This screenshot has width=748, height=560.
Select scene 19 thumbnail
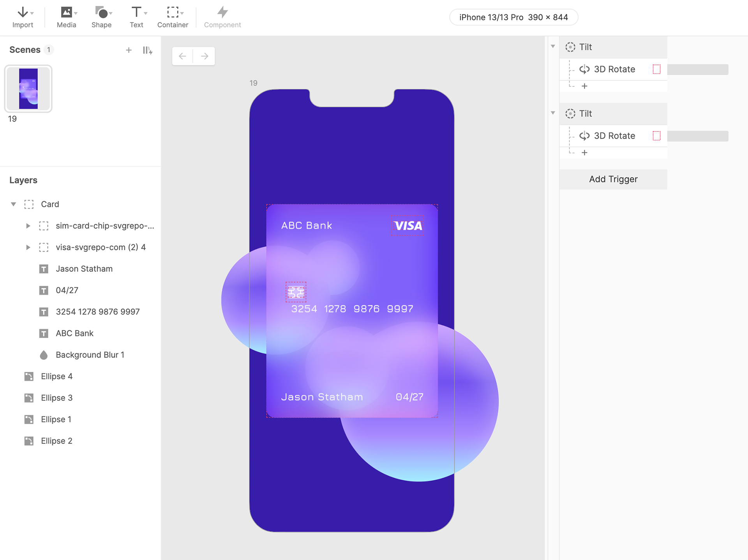pyautogui.click(x=28, y=89)
